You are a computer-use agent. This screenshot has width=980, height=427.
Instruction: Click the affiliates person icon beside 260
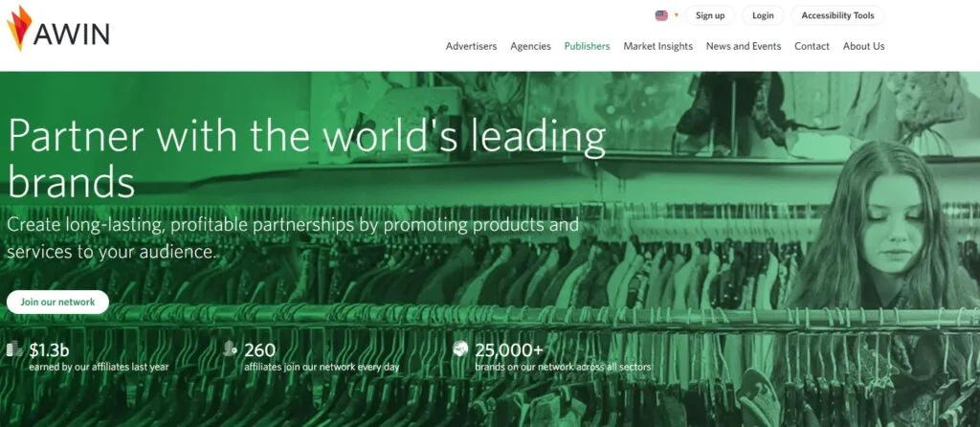click(x=230, y=348)
